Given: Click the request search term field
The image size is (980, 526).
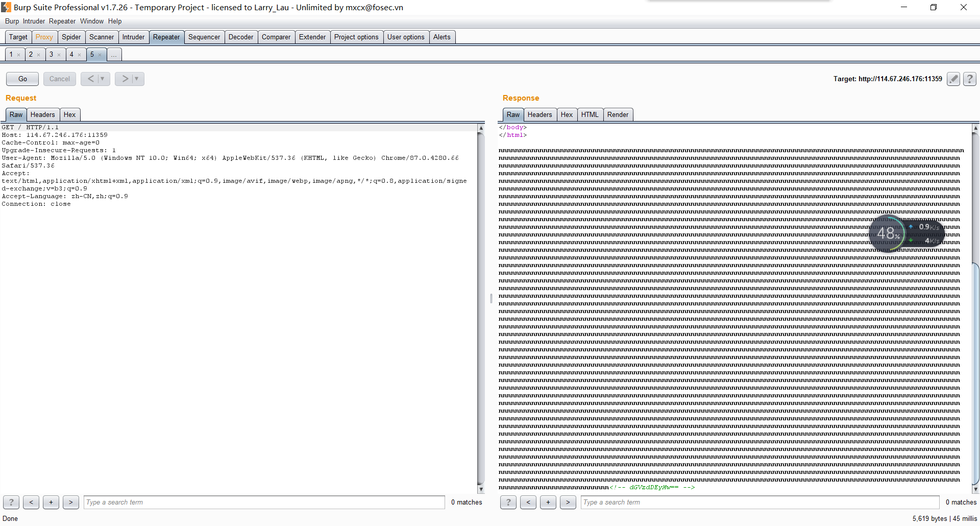Looking at the screenshot, I should [264, 502].
